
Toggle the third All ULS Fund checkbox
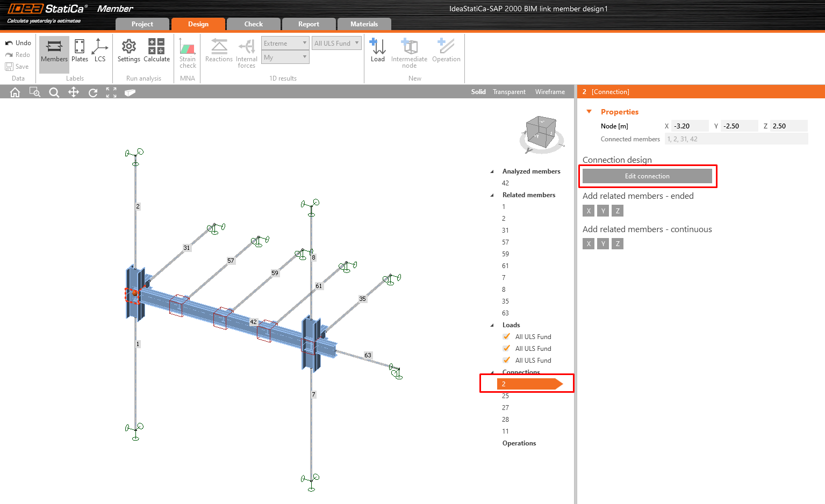coord(506,361)
